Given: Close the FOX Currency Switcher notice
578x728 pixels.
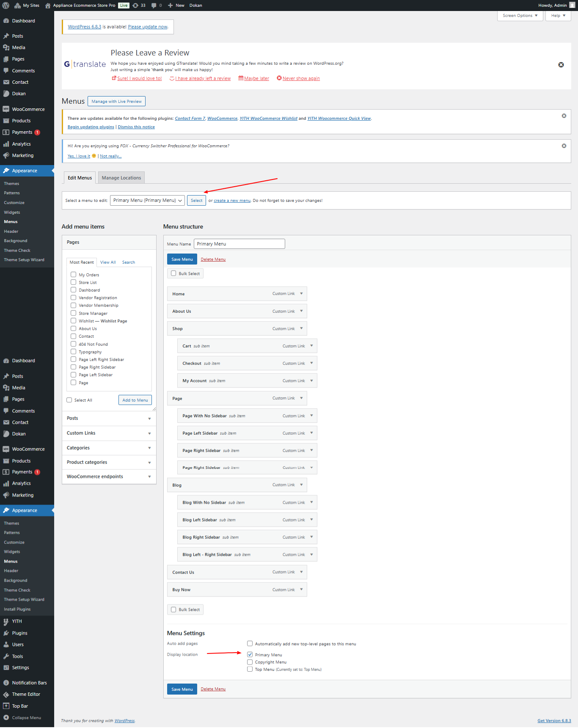Looking at the screenshot, I should click(x=564, y=146).
